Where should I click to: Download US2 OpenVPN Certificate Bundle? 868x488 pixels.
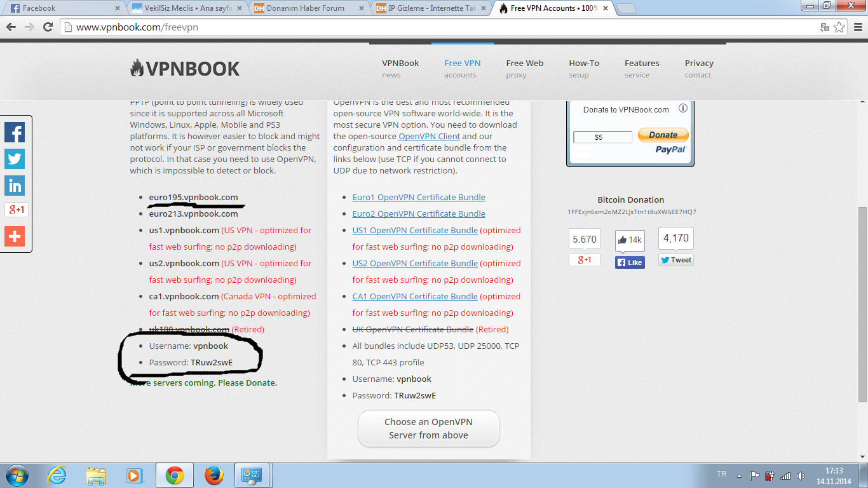415,263
